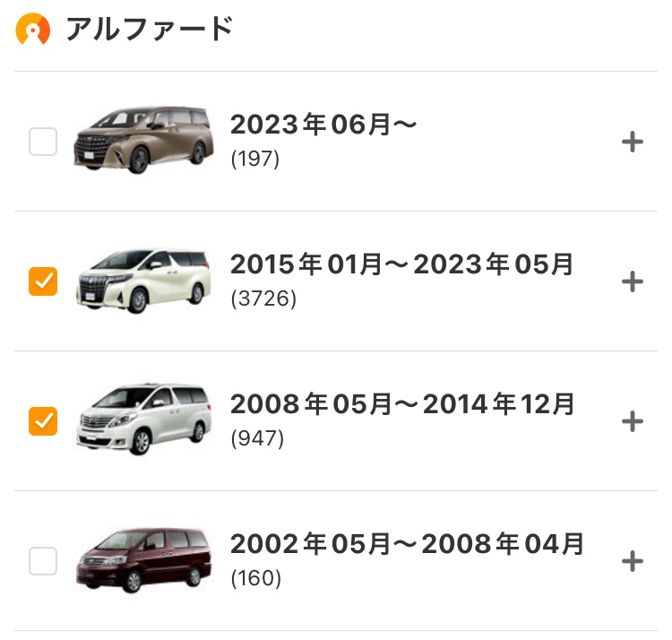The image size is (672, 640).
Task: Expand the 2008年05月〜2014年12月 generation plus icon
Action: click(633, 421)
